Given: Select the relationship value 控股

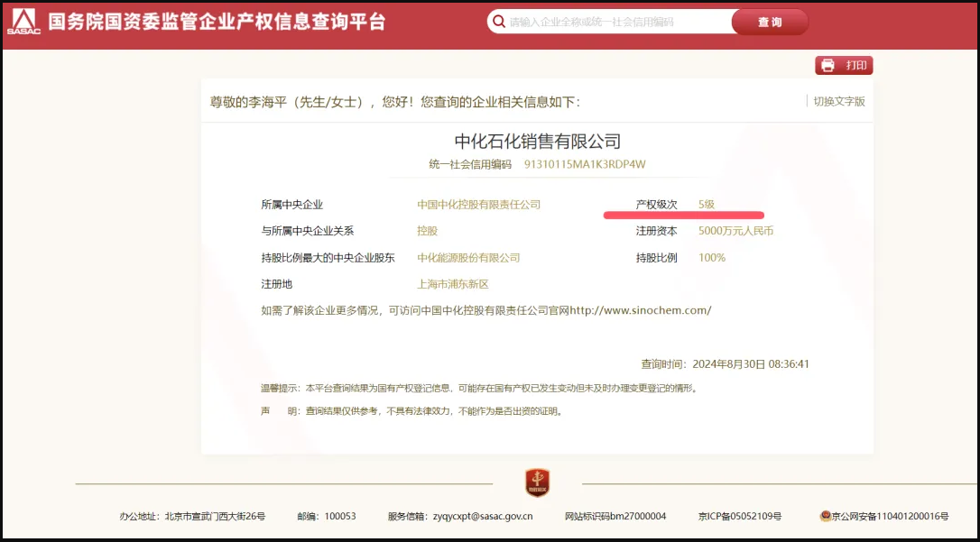Looking at the screenshot, I should tap(428, 231).
